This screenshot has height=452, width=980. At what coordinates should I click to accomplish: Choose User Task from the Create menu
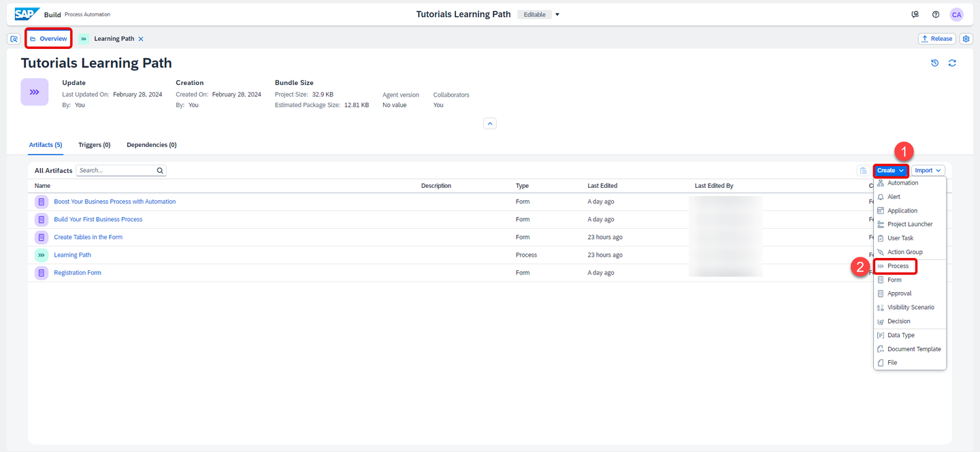[910, 238]
